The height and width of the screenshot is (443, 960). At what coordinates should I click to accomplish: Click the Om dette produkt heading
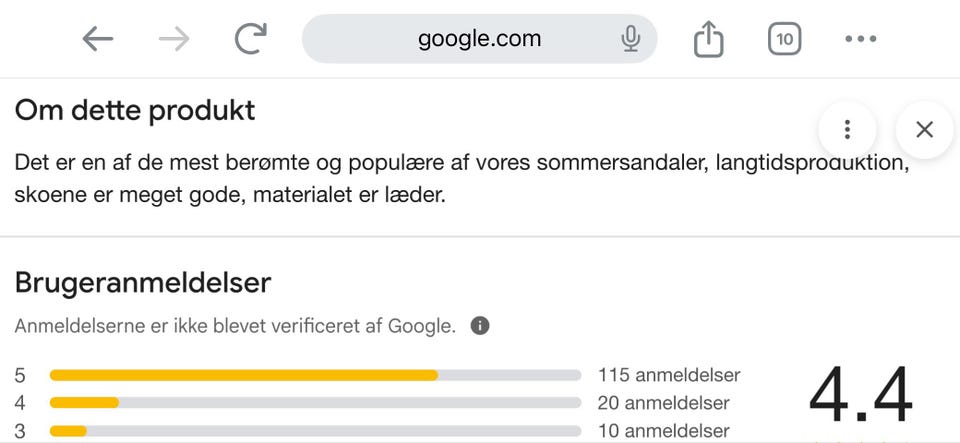[135, 110]
